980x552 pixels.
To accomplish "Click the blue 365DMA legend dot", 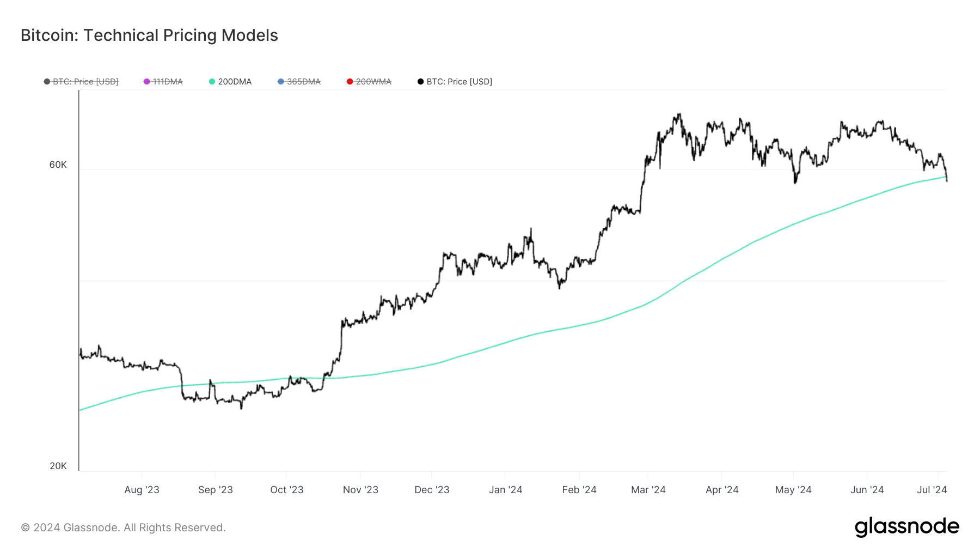I will point(281,82).
